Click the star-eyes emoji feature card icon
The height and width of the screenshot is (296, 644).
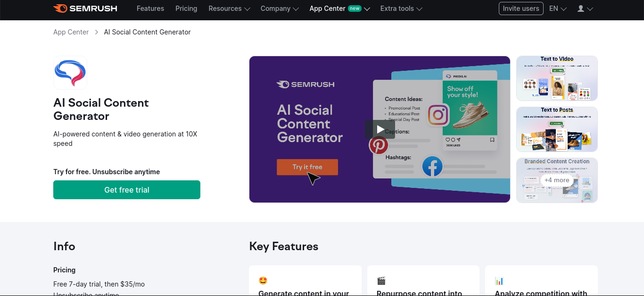(x=263, y=281)
